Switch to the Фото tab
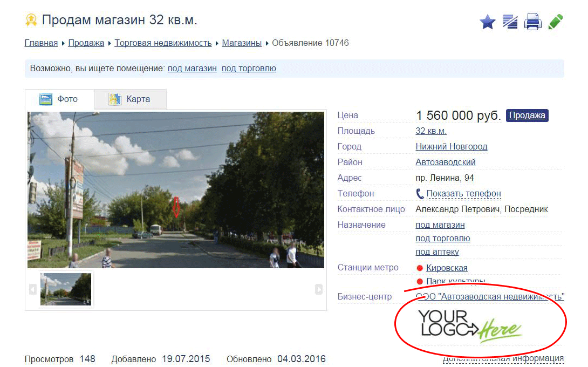 [x=59, y=99]
